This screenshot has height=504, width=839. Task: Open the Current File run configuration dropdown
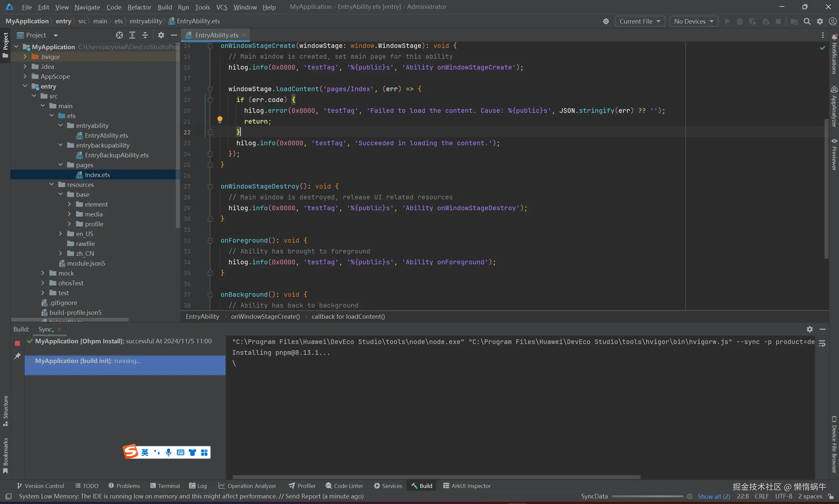click(x=639, y=21)
